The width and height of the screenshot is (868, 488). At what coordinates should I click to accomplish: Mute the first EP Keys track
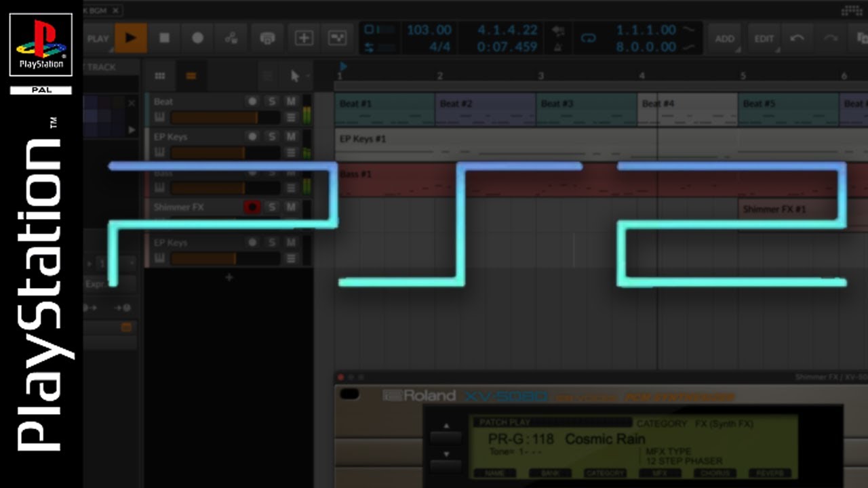291,136
